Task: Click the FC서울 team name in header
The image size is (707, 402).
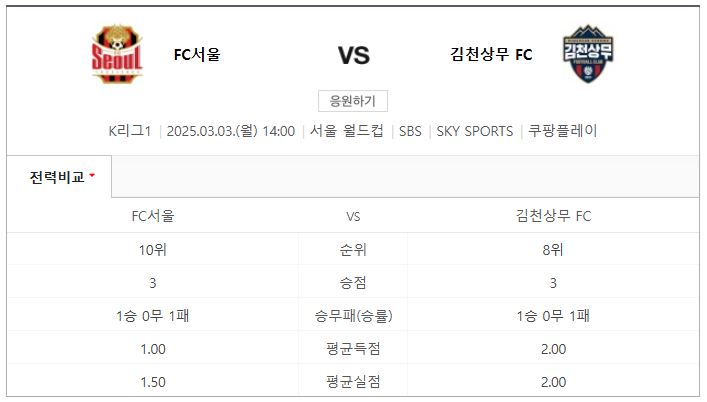Action: coord(197,55)
